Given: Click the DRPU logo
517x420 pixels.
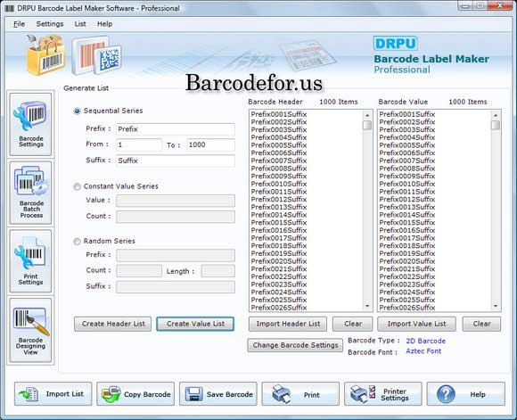Looking at the screenshot, I should tap(396, 43).
